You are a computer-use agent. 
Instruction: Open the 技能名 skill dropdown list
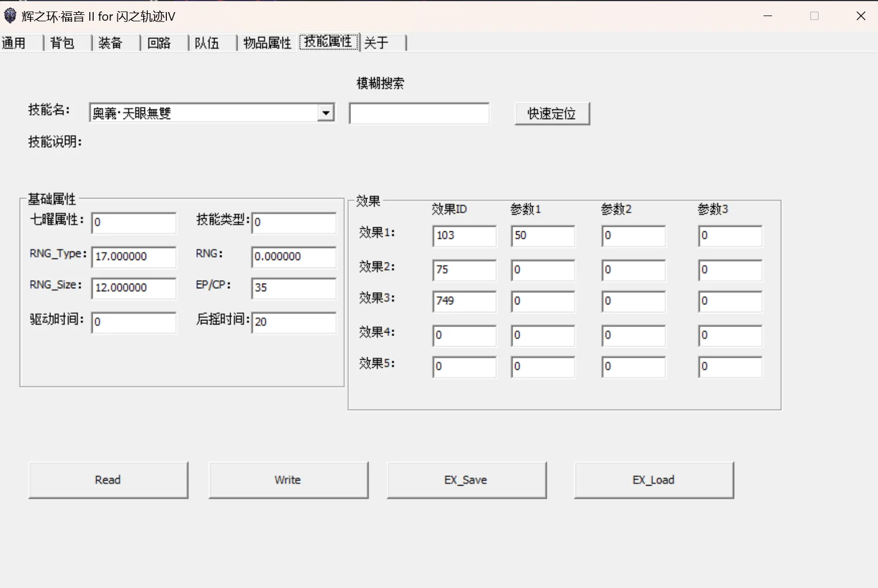326,113
